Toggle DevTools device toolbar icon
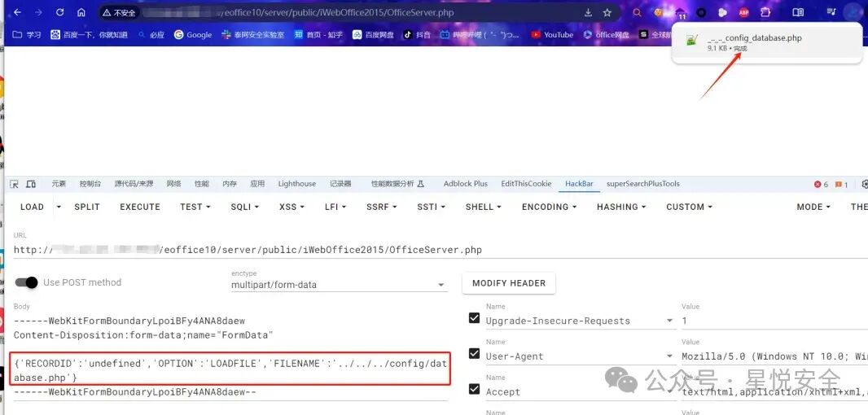 click(x=32, y=184)
